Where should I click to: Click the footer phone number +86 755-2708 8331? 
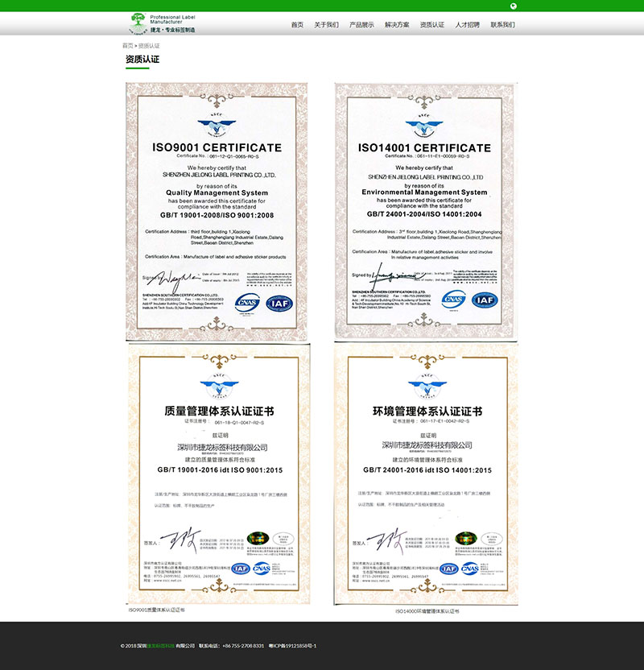pos(242,646)
